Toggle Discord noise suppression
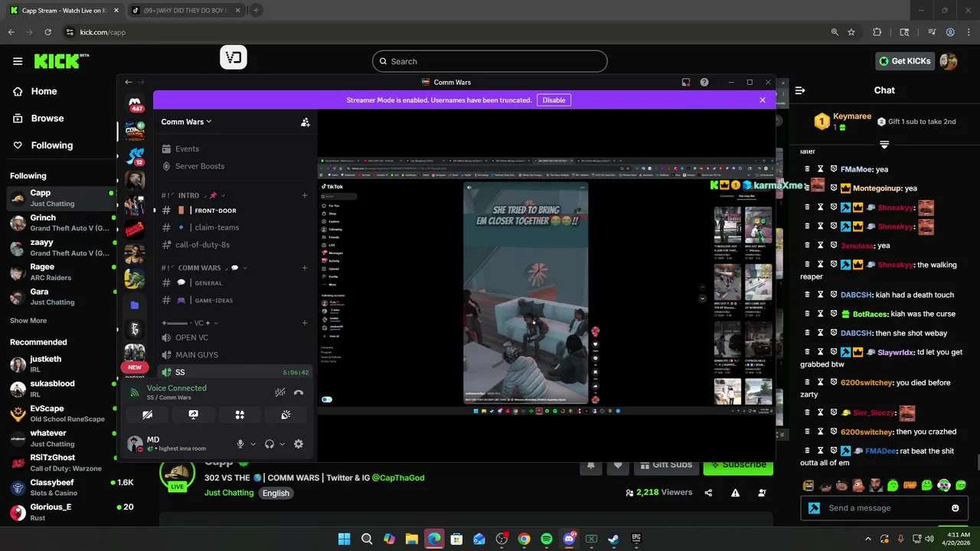 [280, 393]
